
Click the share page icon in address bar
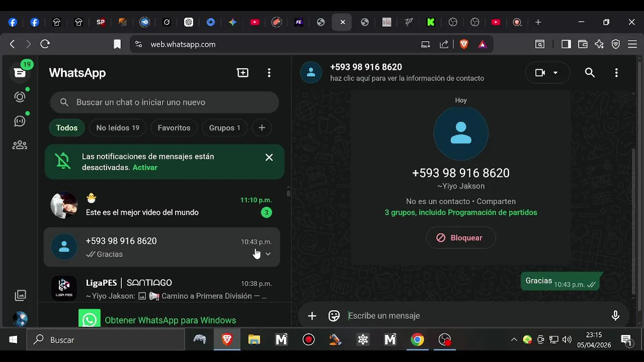tap(444, 44)
